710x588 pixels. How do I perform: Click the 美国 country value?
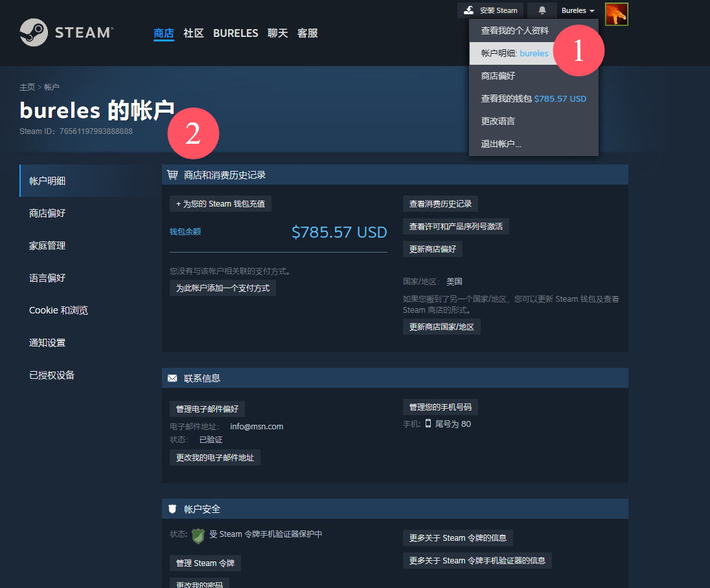click(x=454, y=282)
